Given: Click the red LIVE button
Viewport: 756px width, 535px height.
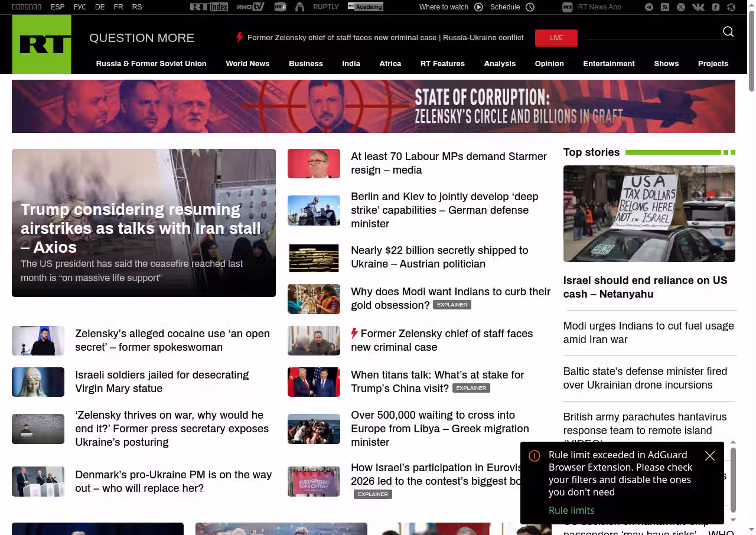Looking at the screenshot, I should 556,38.
